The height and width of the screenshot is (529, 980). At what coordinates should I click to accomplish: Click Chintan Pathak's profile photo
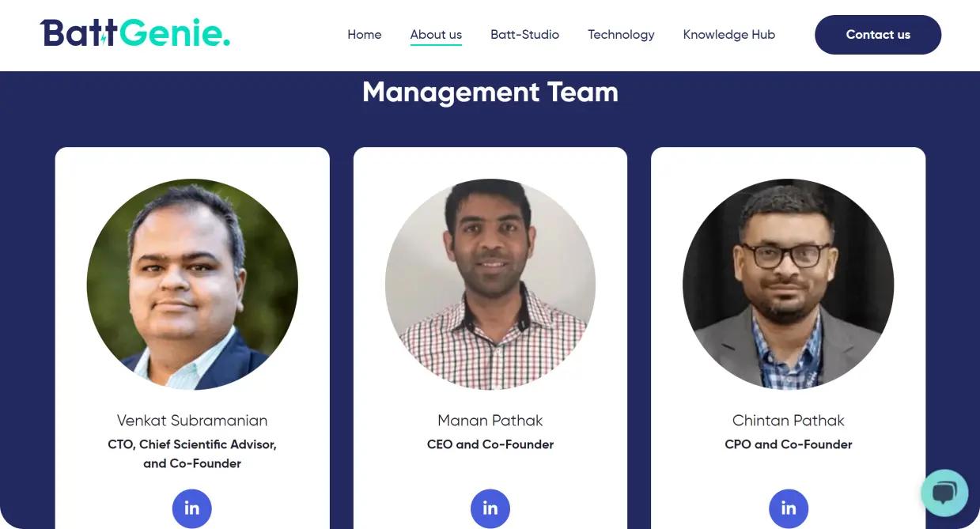click(789, 284)
